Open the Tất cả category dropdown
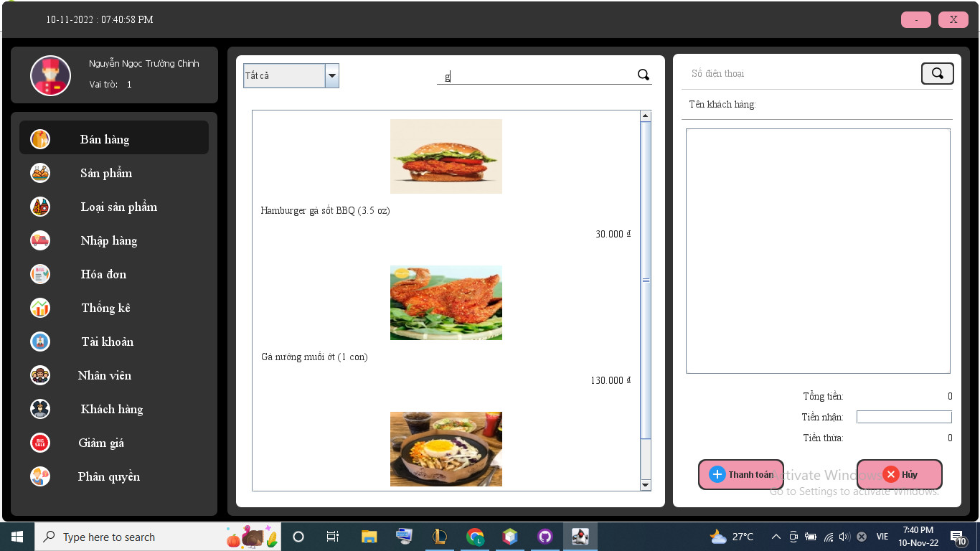 331,75
